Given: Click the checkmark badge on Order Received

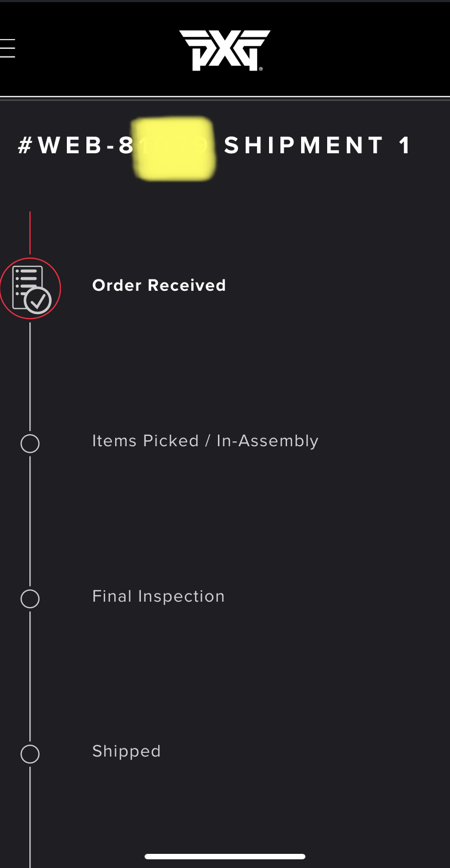Looking at the screenshot, I should (x=39, y=300).
